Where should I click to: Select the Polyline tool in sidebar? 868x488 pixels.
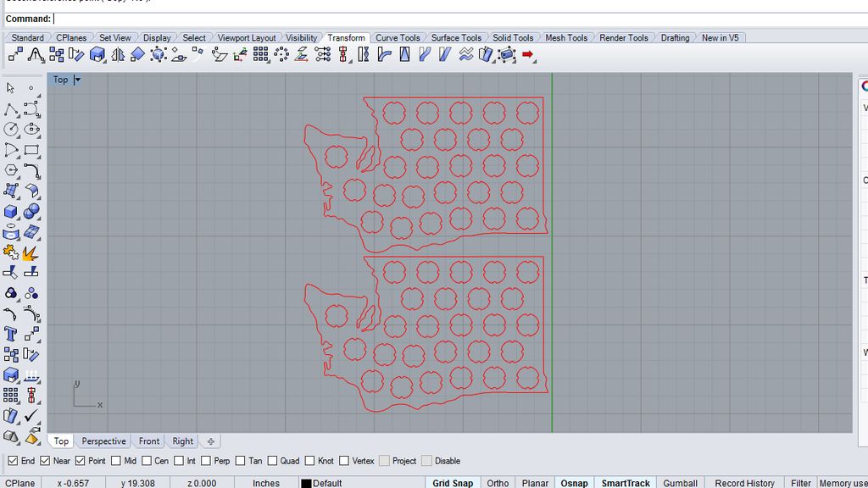[x=10, y=109]
